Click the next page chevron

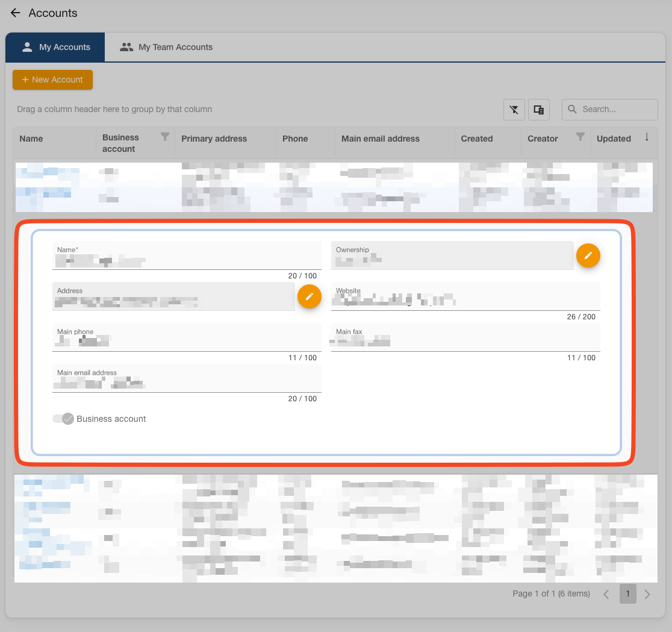click(x=647, y=594)
